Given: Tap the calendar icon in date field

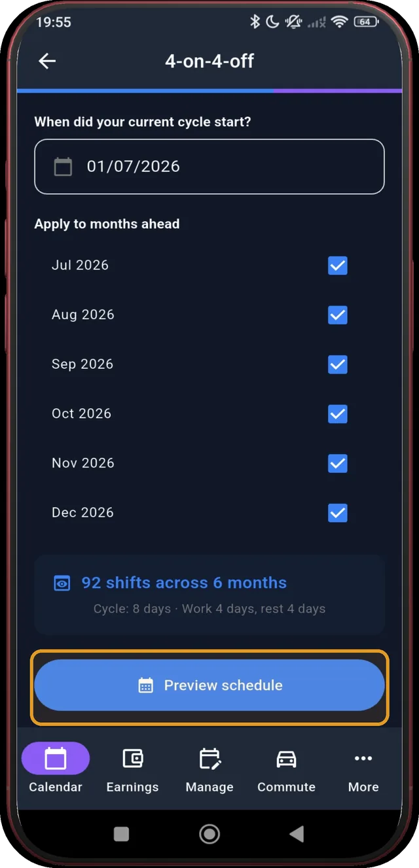Looking at the screenshot, I should [63, 166].
